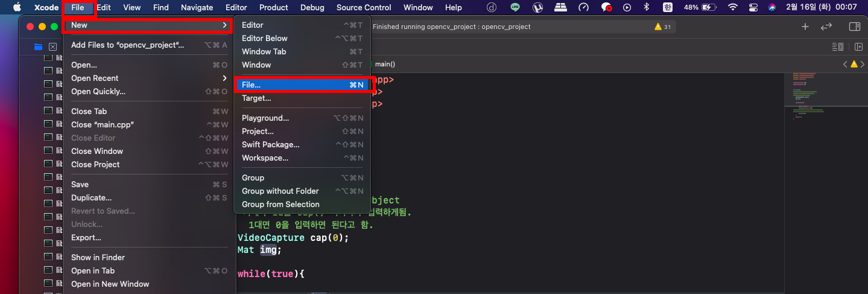Select Playground... from the submenu
Image resolution: width=868 pixels, height=294 pixels.
302,118
